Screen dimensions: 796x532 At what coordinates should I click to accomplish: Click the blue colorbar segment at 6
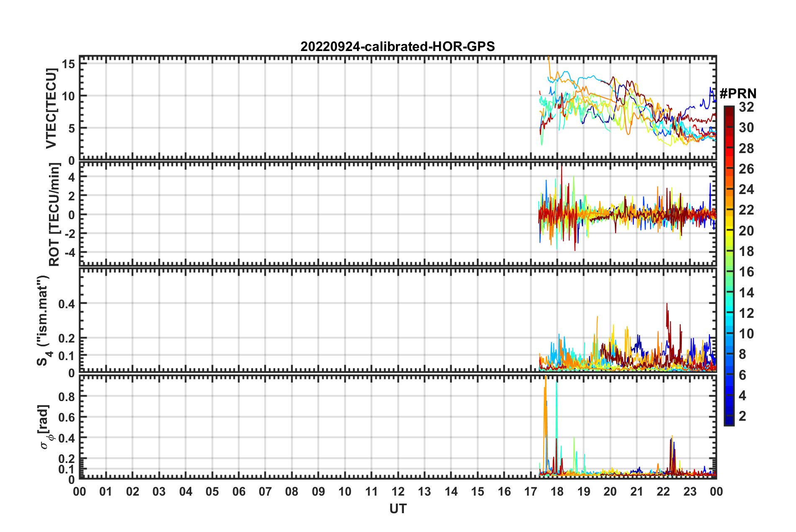coord(729,375)
